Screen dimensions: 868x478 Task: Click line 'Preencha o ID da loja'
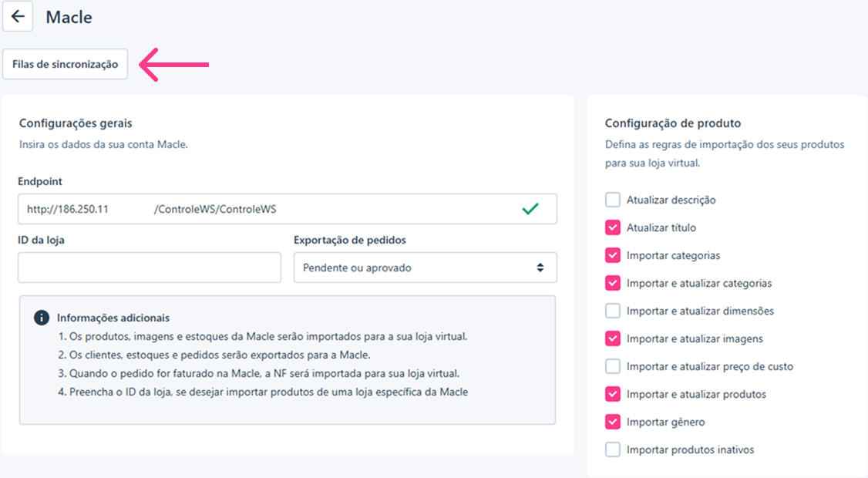tap(263, 392)
